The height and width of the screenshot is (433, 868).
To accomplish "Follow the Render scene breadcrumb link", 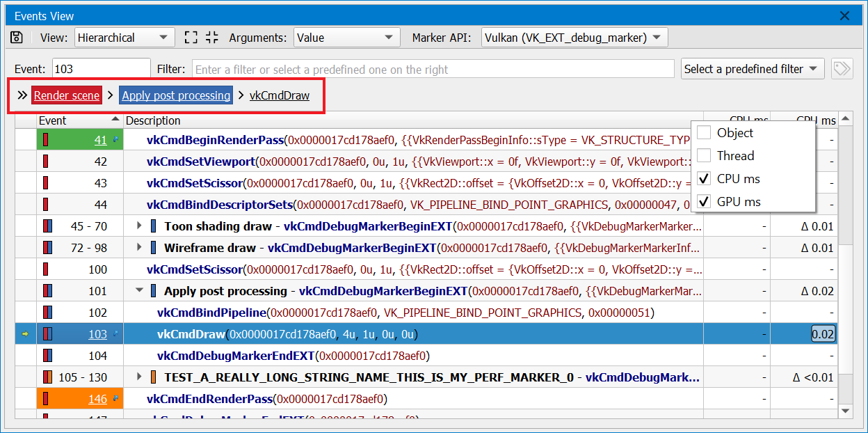I will [66, 95].
